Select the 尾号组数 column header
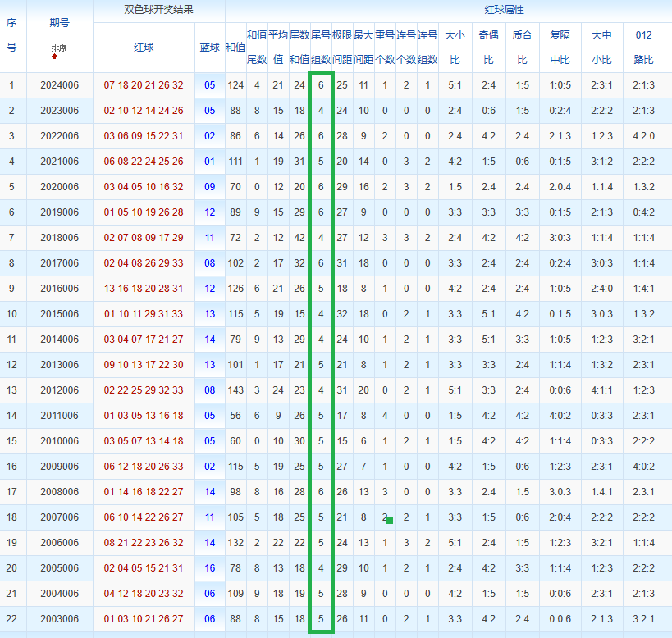This screenshot has width=672, height=638. [321, 47]
